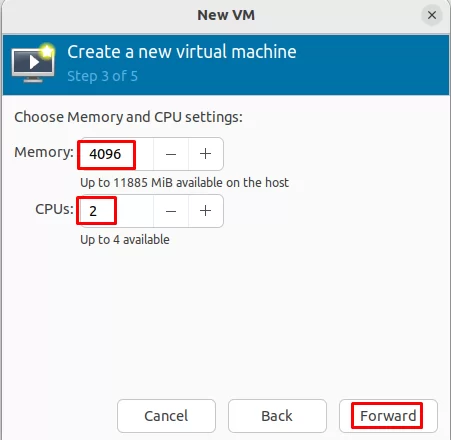Click the 'Step 3 of 5' text
Viewport: 451px width, 440px height.
tap(102, 76)
